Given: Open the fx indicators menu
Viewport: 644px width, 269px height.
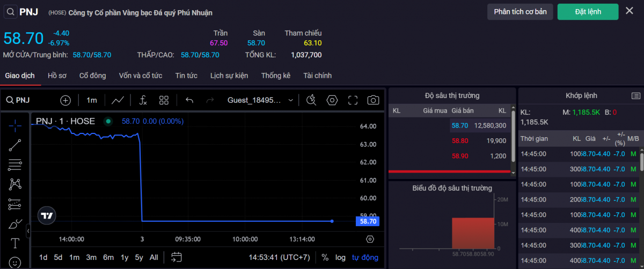Looking at the screenshot, I should coord(143,100).
